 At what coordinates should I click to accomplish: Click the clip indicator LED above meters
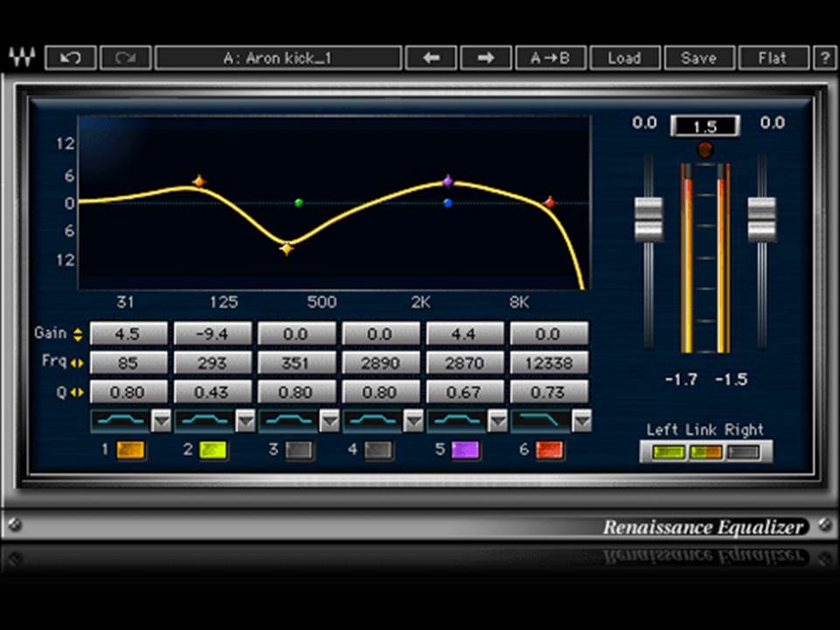point(705,150)
